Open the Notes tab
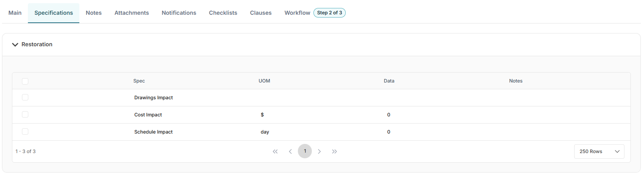This screenshot has height=175, width=644. [x=94, y=13]
